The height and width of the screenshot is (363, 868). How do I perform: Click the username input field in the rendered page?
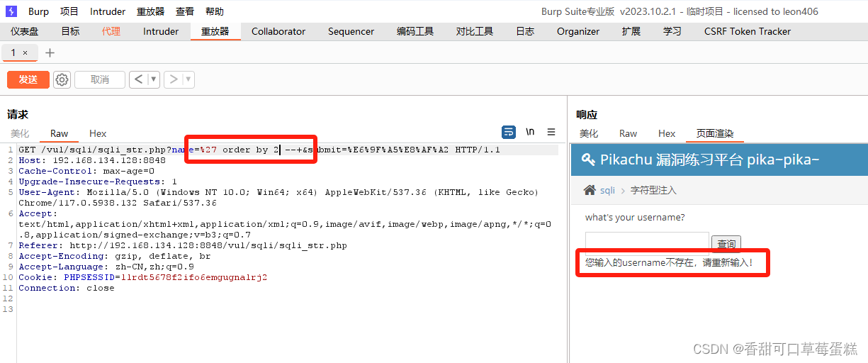pyautogui.click(x=647, y=242)
